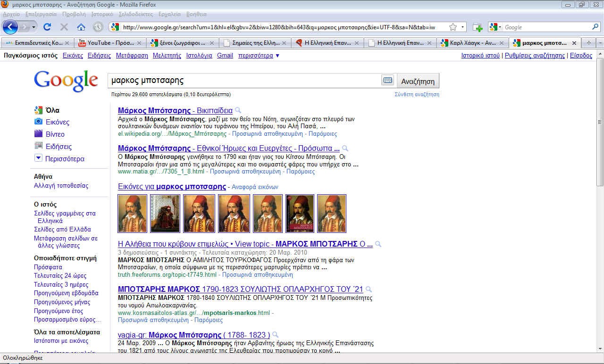Click Ιστορικό ιστού link
Viewport: 604px width, 364px height.
[480, 56]
